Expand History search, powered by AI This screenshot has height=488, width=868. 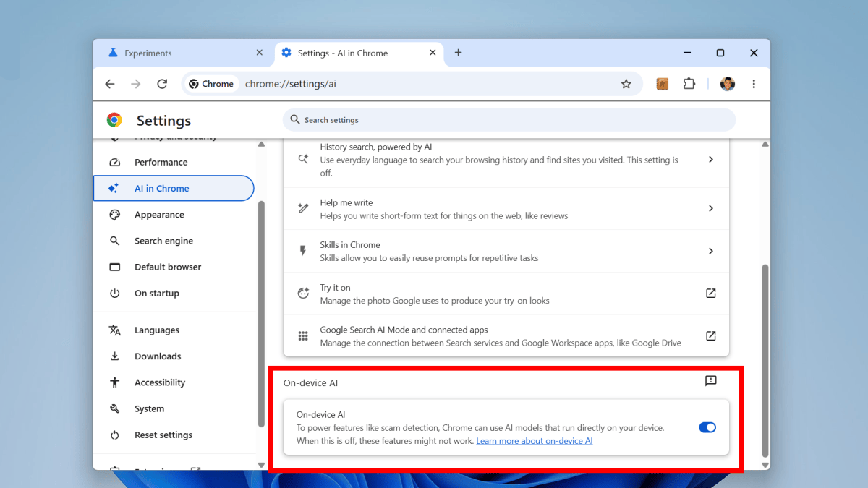tap(711, 159)
